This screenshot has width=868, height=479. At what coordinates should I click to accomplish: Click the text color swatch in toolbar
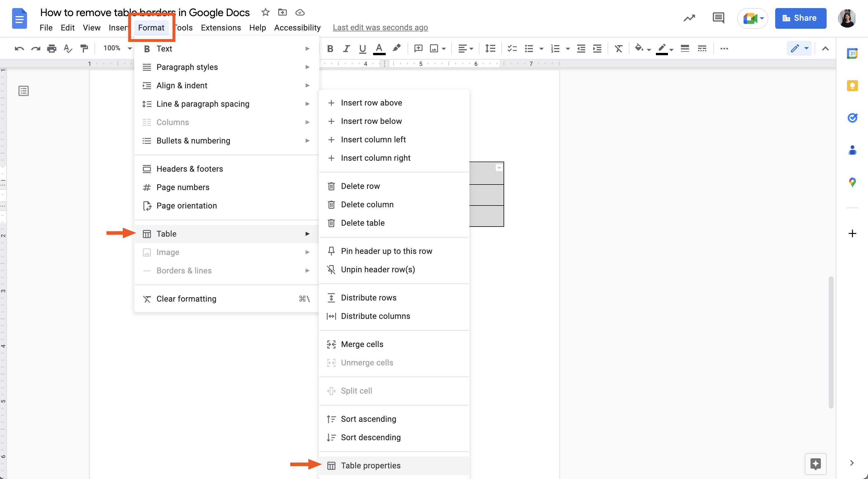[379, 48]
